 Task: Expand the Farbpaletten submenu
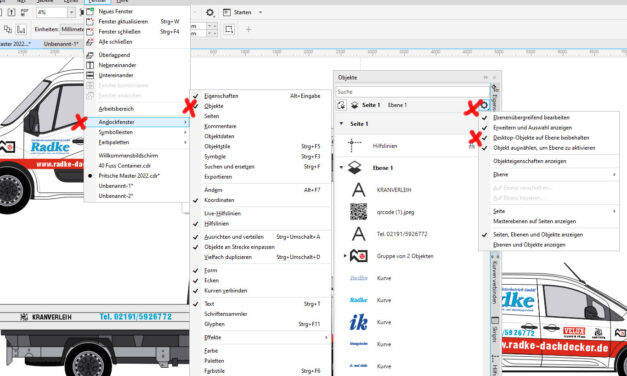tap(137, 142)
